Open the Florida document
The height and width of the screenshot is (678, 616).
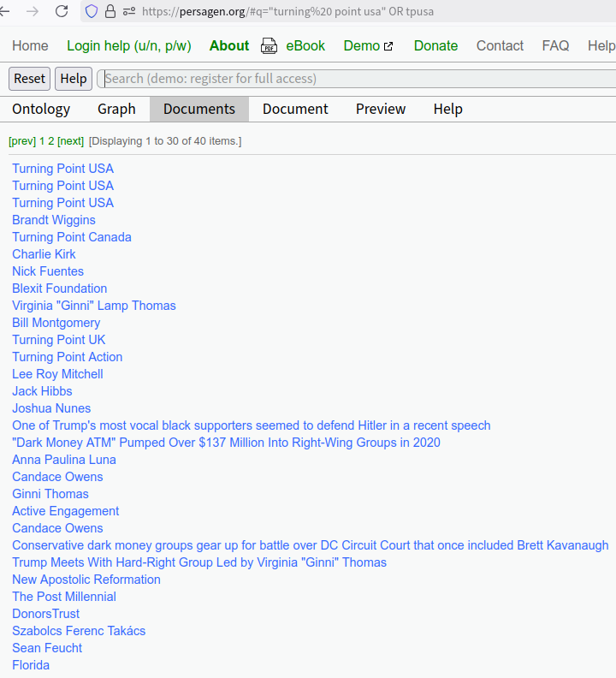click(31, 665)
